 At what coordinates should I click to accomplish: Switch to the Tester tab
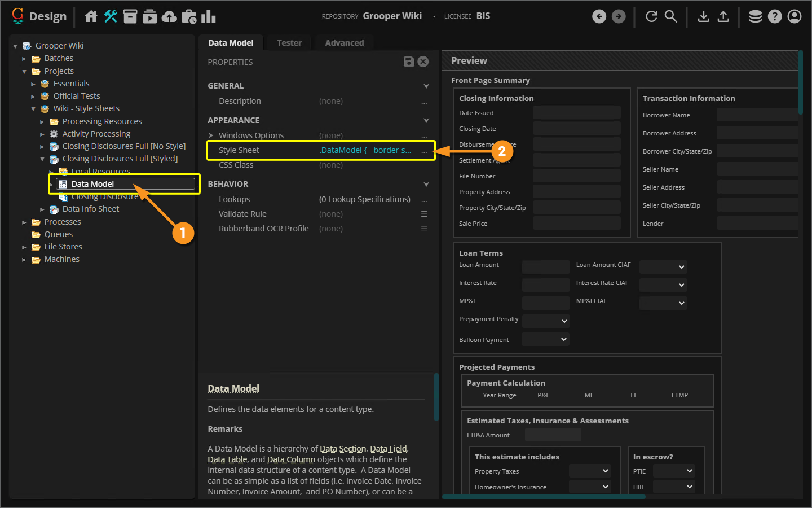[x=289, y=43]
